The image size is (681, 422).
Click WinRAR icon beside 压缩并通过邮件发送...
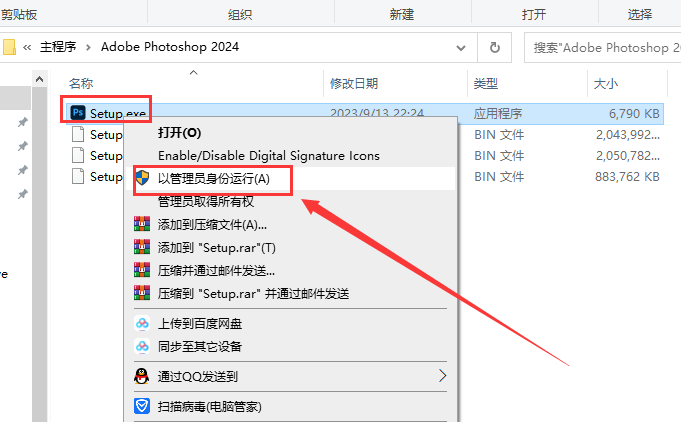142,270
